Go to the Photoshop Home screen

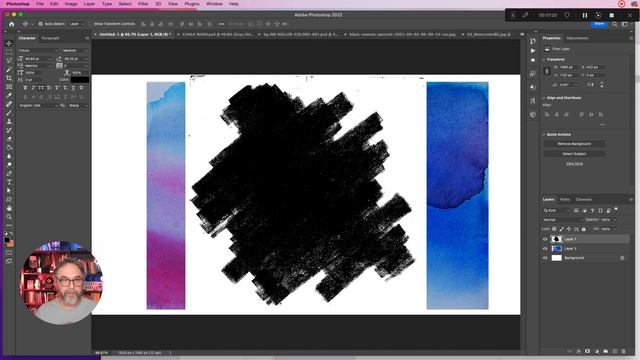point(11,24)
